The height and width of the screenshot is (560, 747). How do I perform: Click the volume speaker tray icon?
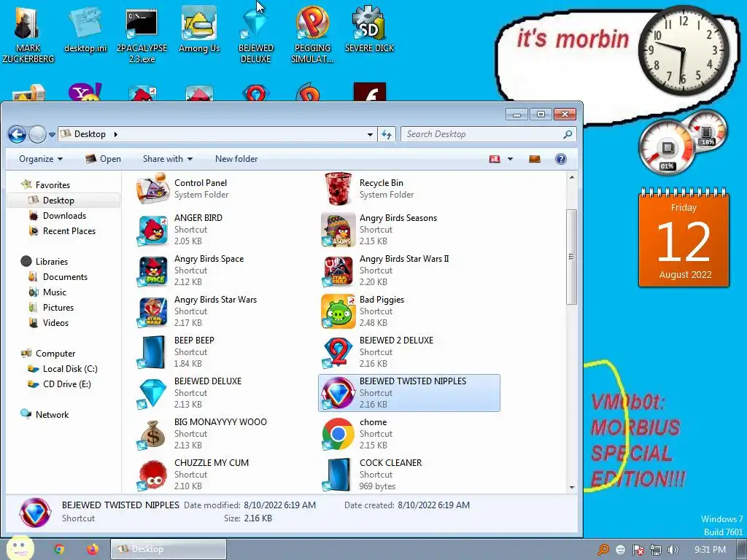pyautogui.click(x=673, y=550)
